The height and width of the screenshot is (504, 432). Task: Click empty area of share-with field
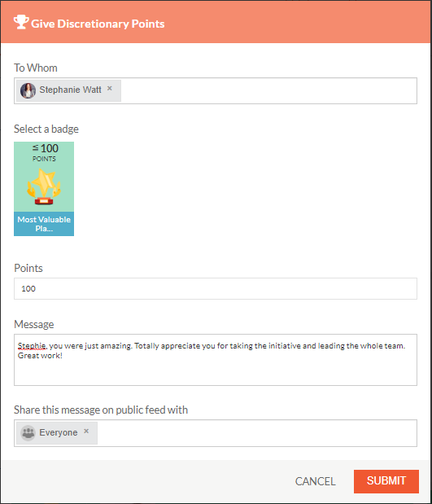coord(257,433)
